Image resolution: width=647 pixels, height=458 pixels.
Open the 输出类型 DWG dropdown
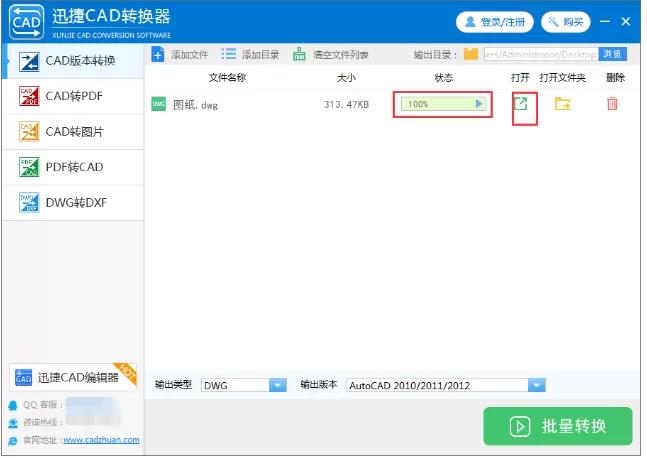(x=243, y=385)
